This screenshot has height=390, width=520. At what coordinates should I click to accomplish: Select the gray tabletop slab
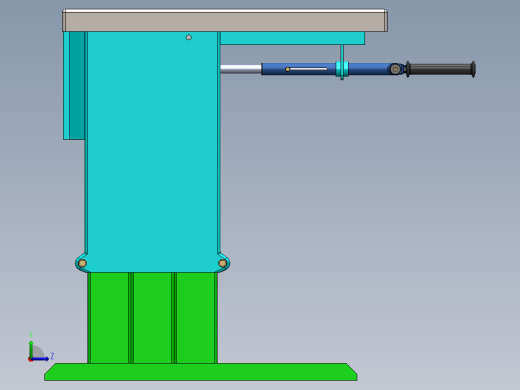225,21
